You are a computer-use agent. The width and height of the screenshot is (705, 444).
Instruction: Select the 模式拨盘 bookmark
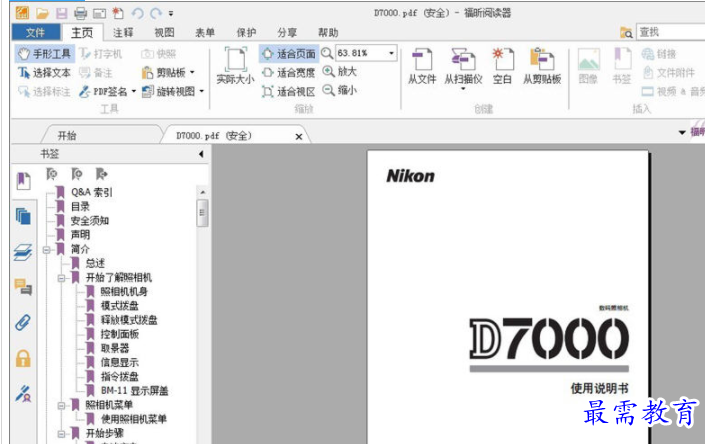(120, 306)
